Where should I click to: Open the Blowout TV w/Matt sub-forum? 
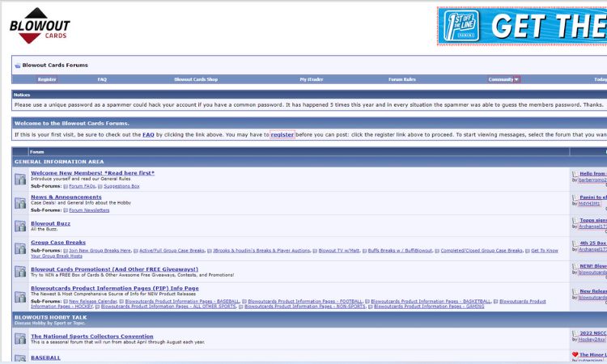339,251
